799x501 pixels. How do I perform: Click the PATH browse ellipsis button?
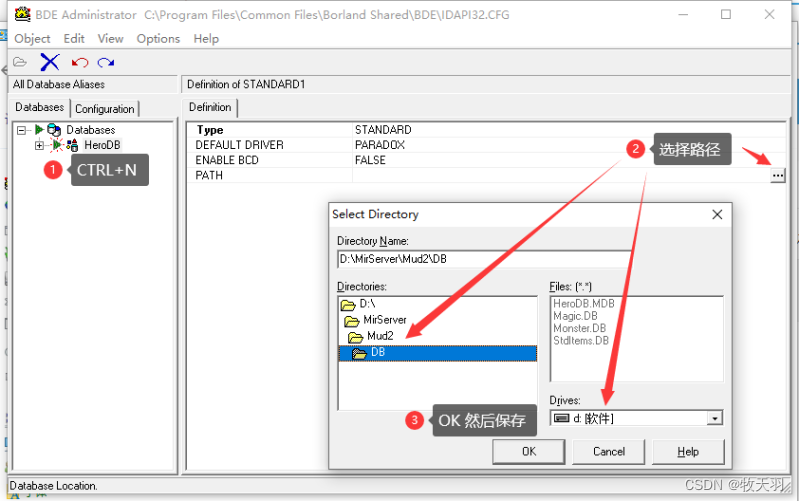point(777,175)
